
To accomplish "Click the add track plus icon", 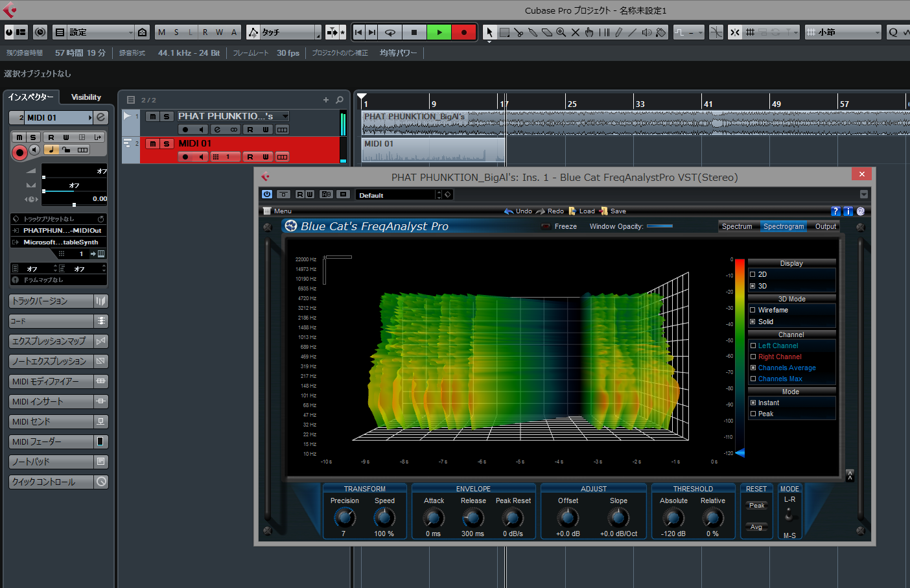I will click(326, 100).
